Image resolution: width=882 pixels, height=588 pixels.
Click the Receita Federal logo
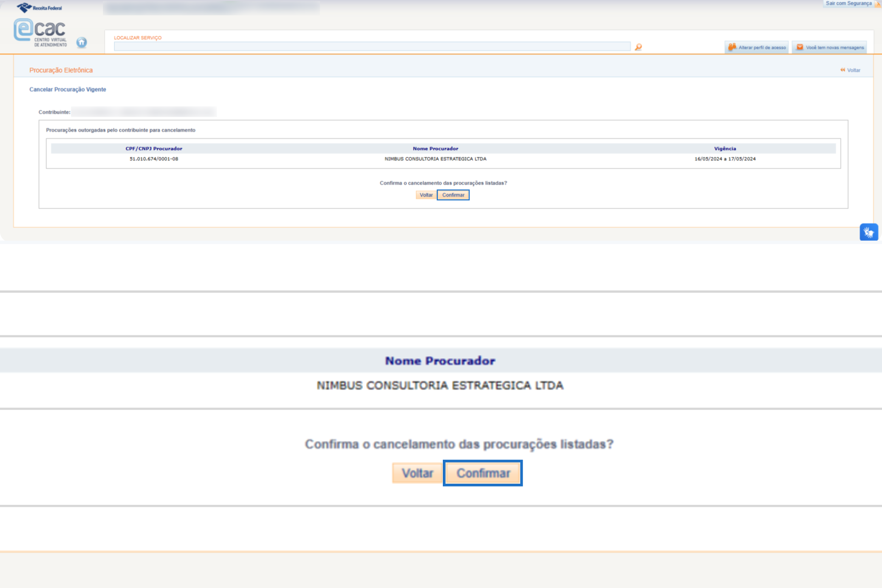point(40,8)
